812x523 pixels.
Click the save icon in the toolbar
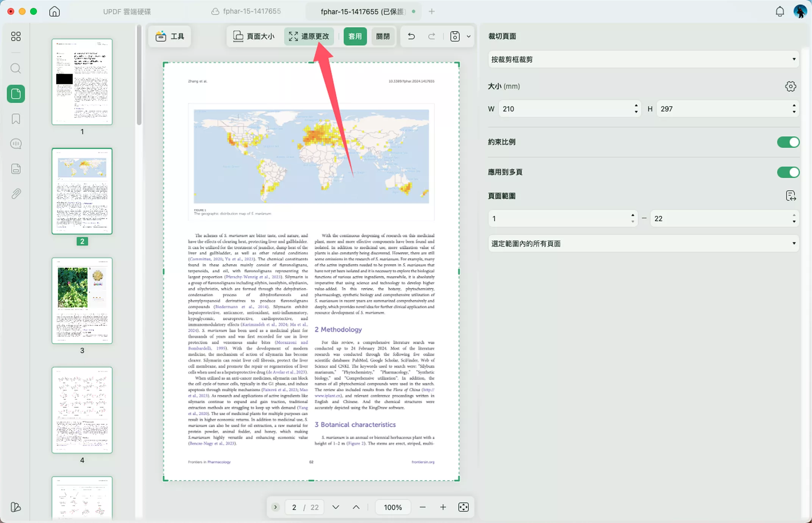pos(455,36)
